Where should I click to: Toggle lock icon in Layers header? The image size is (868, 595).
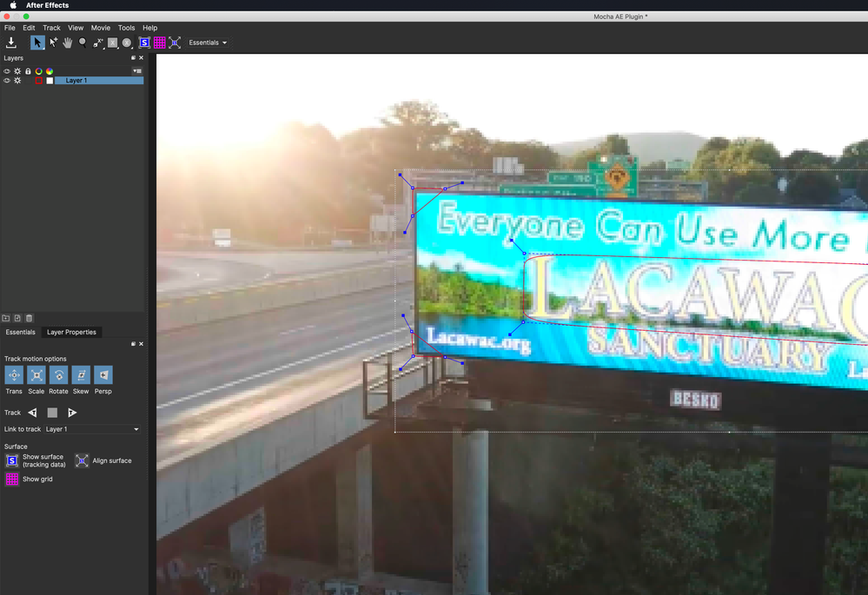coord(28,71)
